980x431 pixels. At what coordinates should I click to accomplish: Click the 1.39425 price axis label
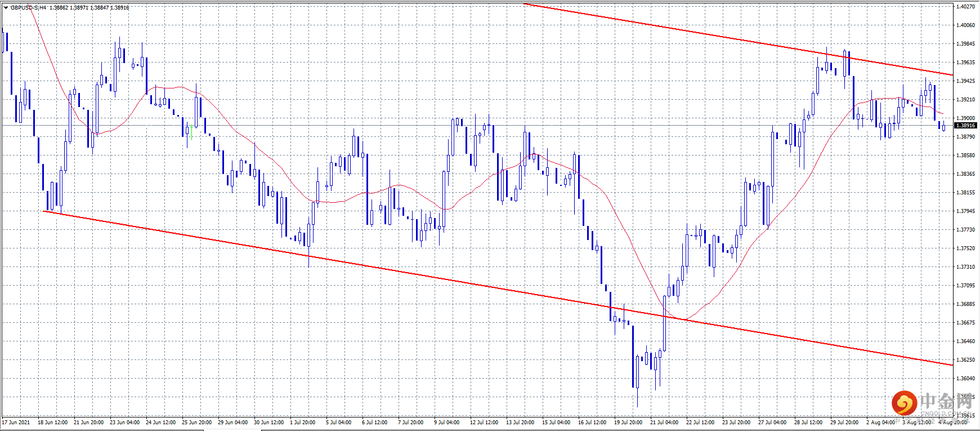click(x=965, y=81)
